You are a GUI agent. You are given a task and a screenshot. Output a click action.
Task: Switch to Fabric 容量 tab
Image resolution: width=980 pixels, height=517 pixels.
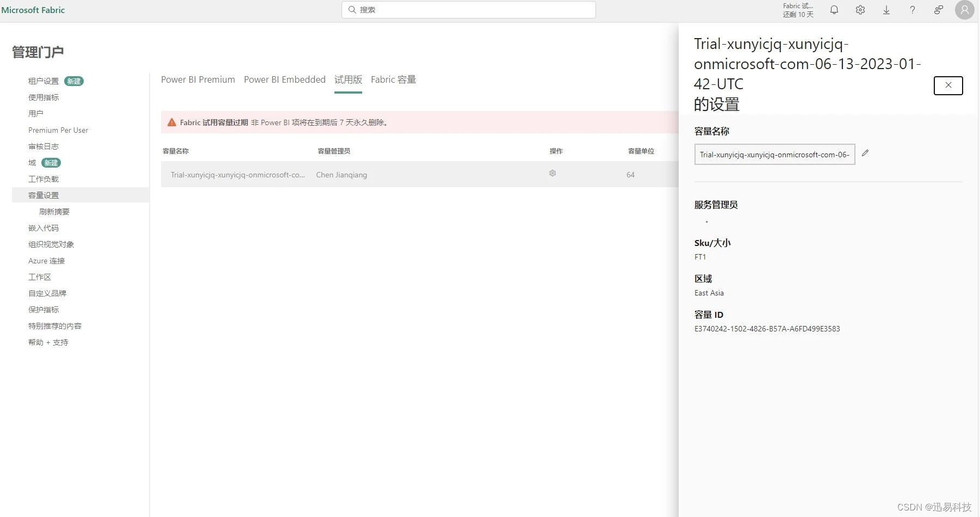pos(393,79)
